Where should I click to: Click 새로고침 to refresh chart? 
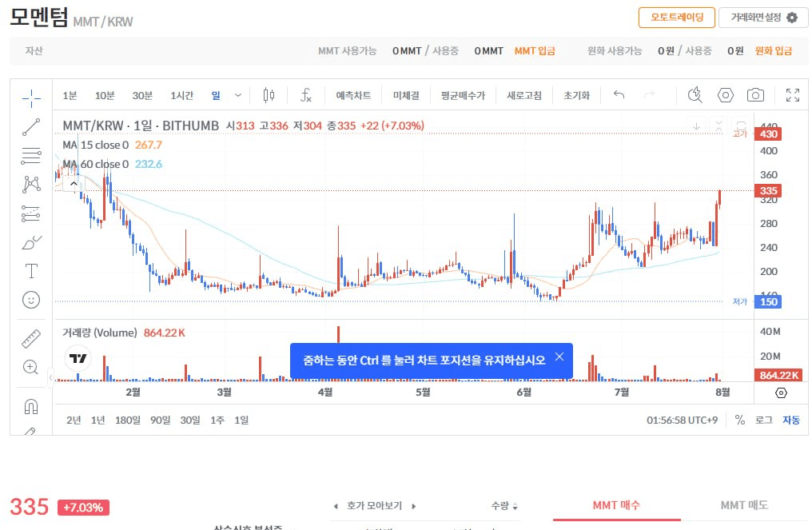click(524, 95)
